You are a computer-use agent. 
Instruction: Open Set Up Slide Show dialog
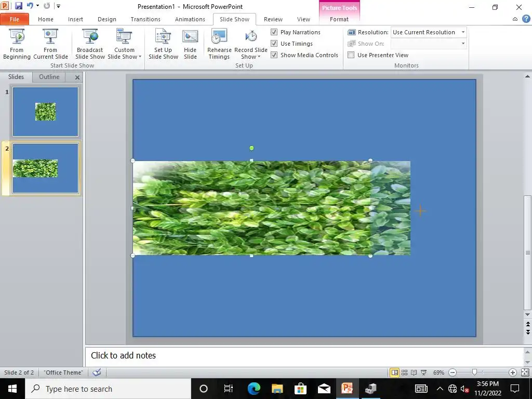tap(163, 44)
